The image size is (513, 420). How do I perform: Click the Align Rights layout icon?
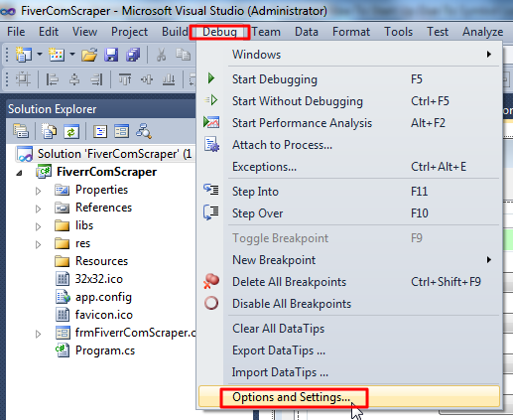pos(96,79)
